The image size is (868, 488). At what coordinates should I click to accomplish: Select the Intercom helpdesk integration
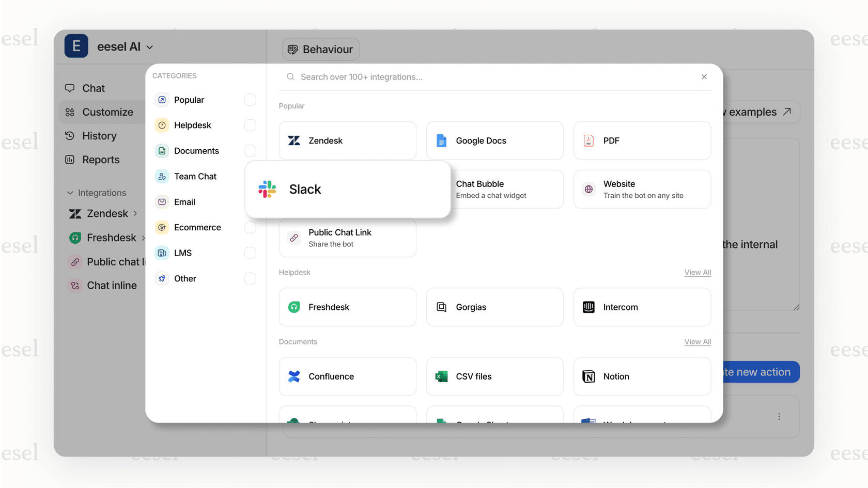pos(642,307)
